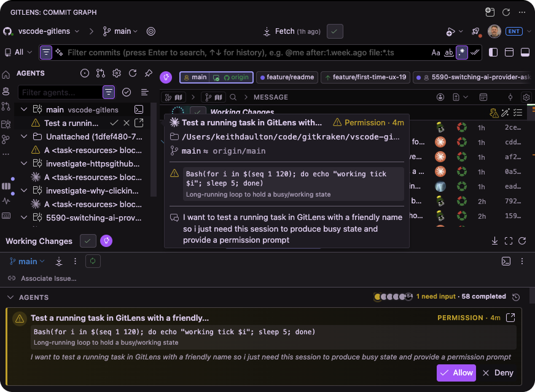Screen dimensions: 535x392
Task: Click the user avatar picture
Action: pos(494,31)
